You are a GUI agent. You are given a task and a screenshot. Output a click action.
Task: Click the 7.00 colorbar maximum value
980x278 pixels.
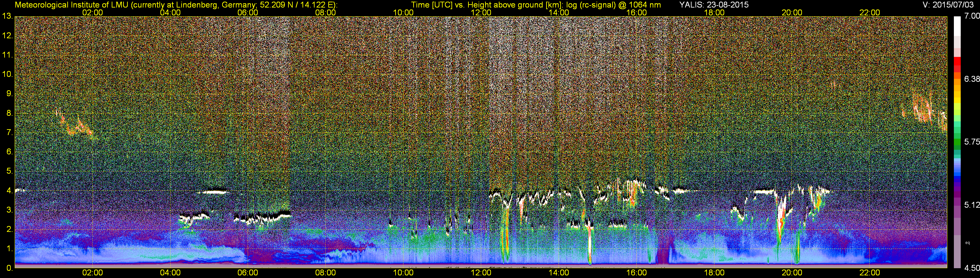972,16
